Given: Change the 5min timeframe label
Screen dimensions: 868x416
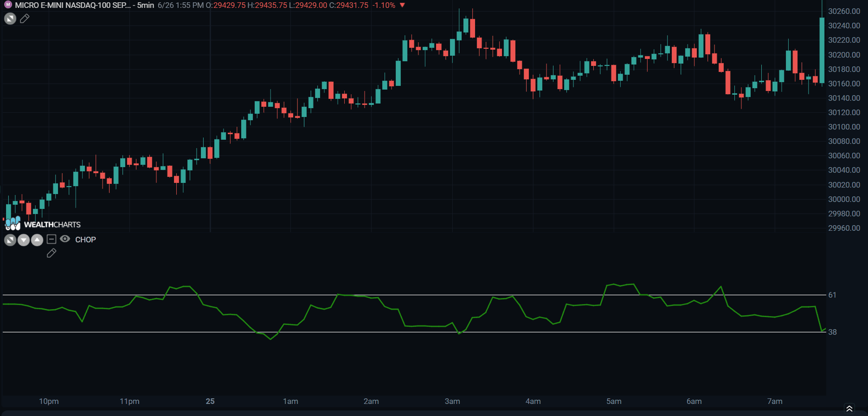Looking at the screenshot, I should pyautogui.click(x=146, y=5).
